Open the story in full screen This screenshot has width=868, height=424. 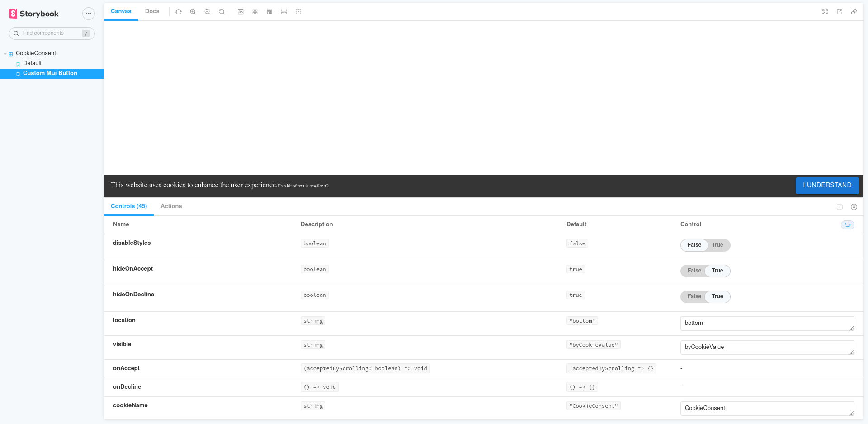pos(825,12)
